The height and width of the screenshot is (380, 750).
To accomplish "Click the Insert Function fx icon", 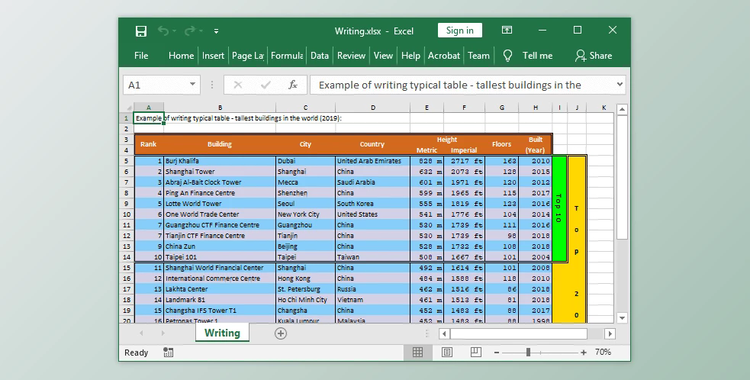I will pyautogui.click(x=293, y=85).
